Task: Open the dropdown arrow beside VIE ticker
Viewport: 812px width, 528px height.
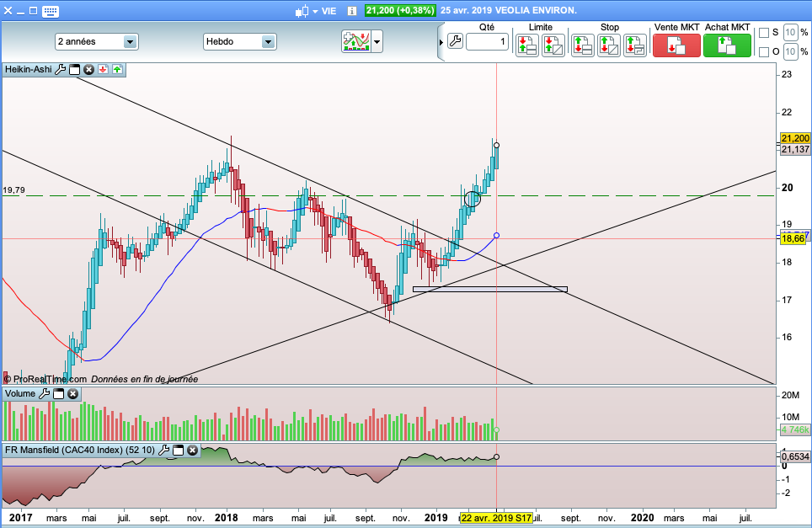Action: tap(315, 12)
